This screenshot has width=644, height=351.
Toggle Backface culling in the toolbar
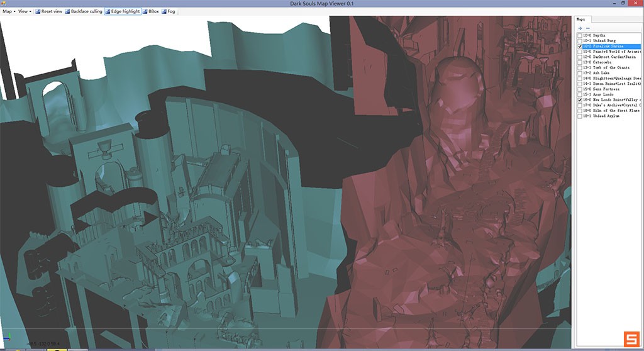(x=83, y=11)
